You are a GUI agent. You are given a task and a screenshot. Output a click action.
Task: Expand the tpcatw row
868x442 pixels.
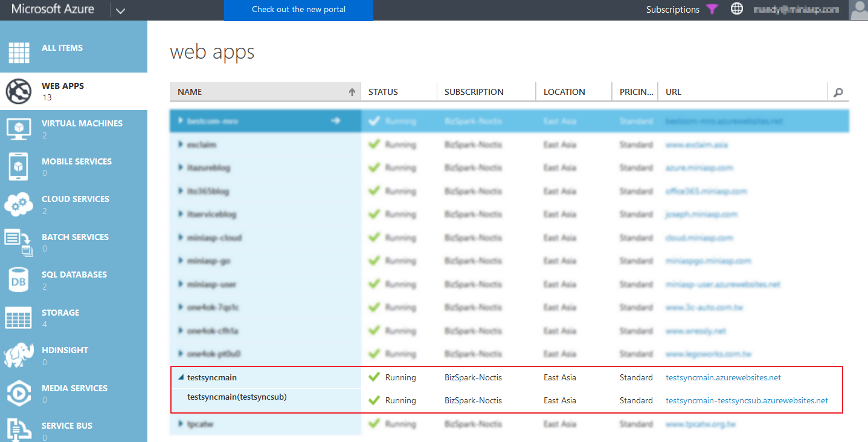click(181, 424)
